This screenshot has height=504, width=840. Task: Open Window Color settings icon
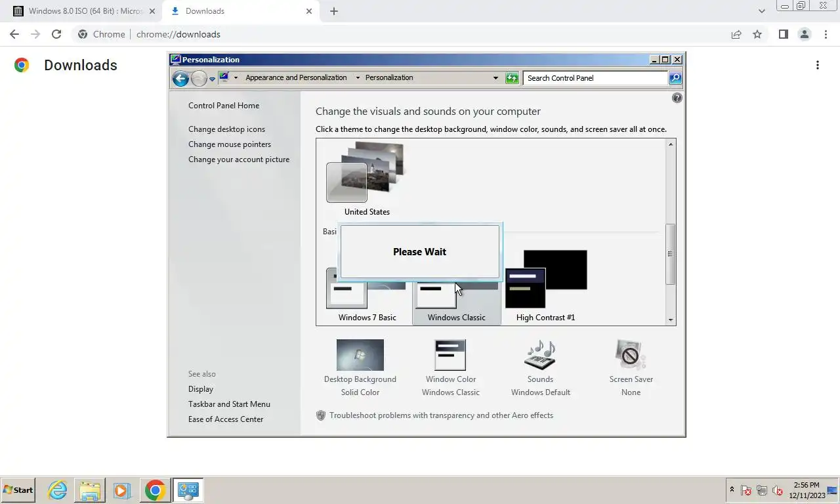[450, 355]
